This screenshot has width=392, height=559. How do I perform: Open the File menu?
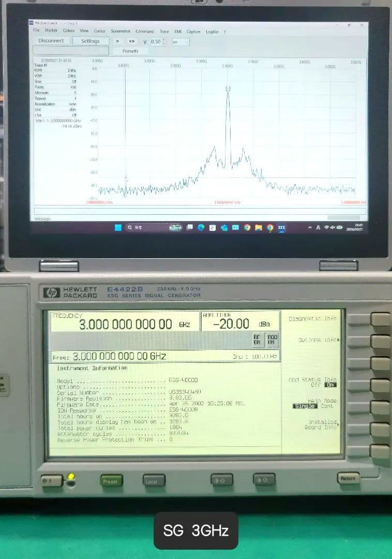(36, 31)
